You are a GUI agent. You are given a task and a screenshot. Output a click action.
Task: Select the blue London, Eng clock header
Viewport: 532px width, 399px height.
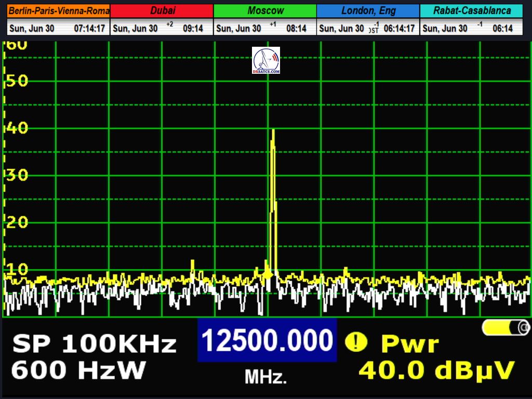pos(368,10)
